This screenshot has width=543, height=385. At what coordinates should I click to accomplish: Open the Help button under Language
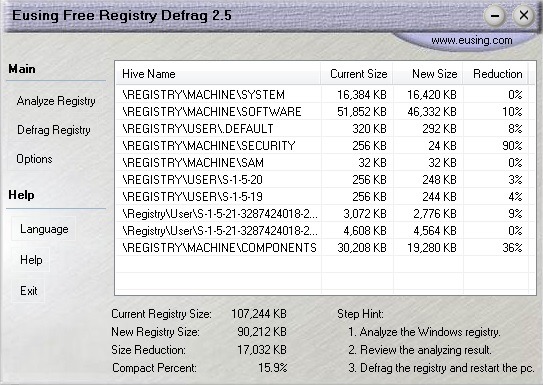[31, 260]
